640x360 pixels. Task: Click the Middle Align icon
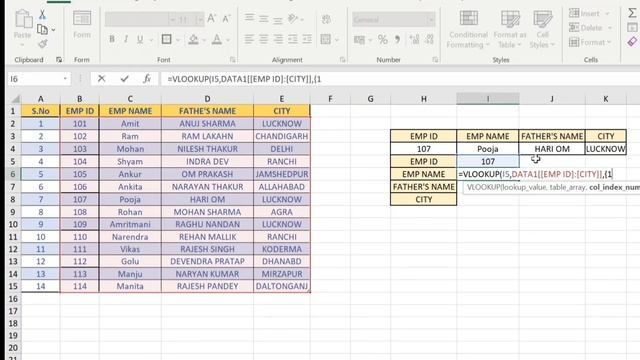click(x=264, y=18)
